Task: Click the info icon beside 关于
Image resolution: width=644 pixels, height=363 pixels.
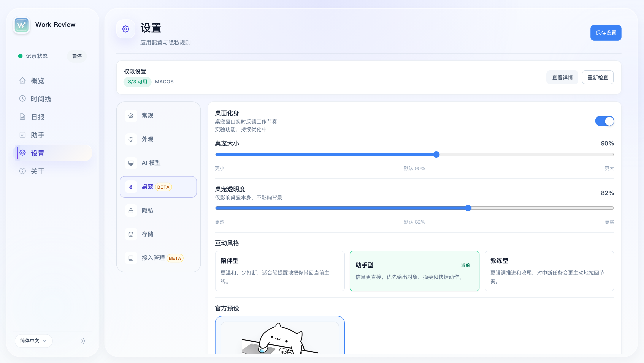Action: coord(22,171)
